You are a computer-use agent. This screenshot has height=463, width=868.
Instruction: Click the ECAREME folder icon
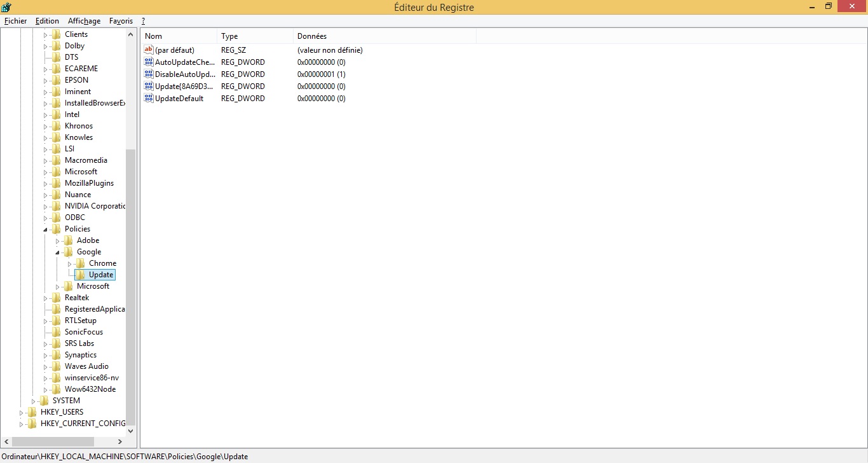(56, 69)
